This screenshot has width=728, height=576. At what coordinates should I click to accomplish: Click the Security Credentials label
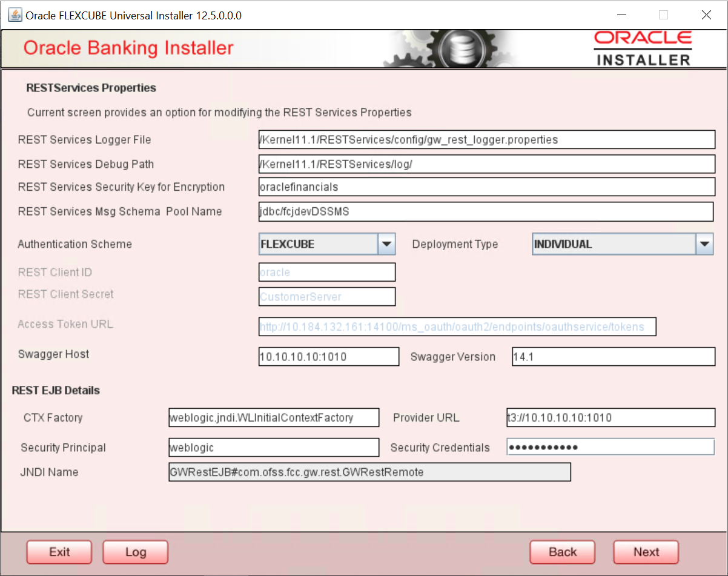click(440, 448)
